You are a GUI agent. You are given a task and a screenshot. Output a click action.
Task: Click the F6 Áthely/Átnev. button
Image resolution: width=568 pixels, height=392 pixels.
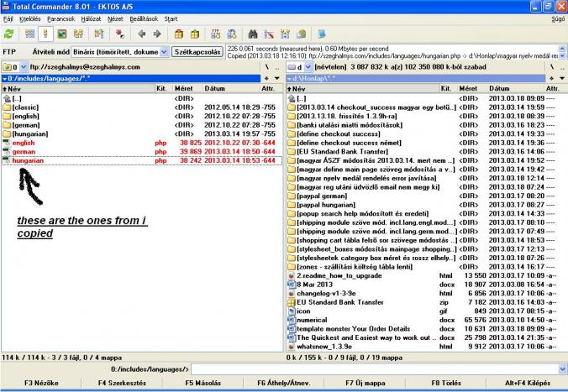[284, 383]
